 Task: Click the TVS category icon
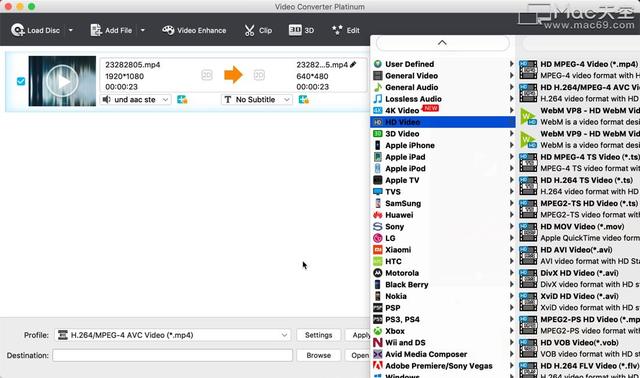378,191
